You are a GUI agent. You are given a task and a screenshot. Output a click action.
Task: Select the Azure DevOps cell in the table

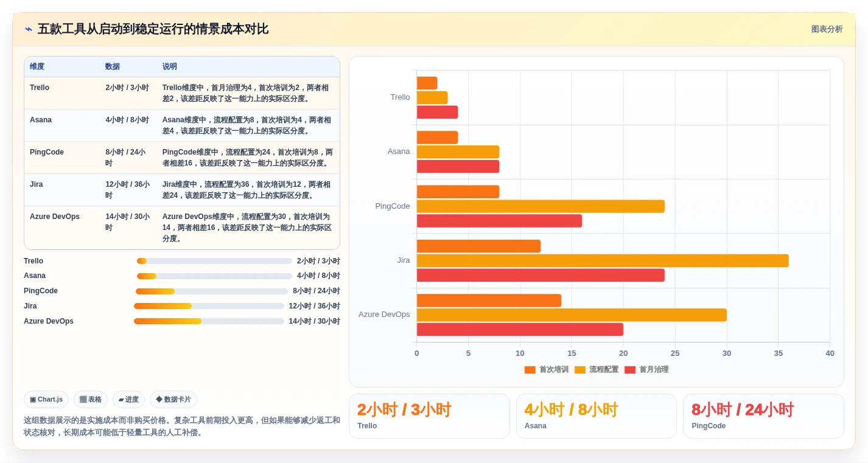tap(62, 228)
